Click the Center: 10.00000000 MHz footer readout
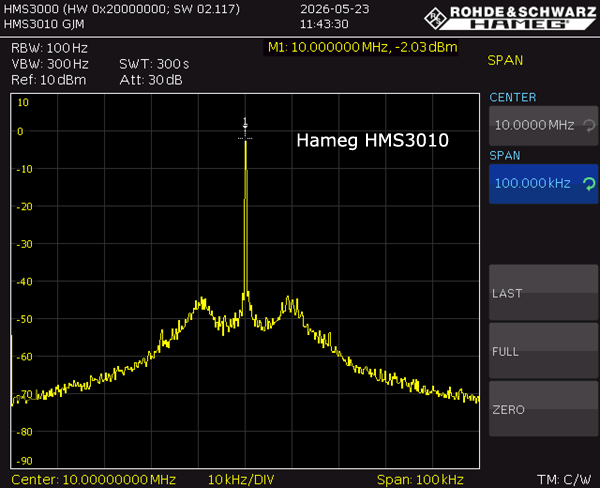 (x=94, y=480)
